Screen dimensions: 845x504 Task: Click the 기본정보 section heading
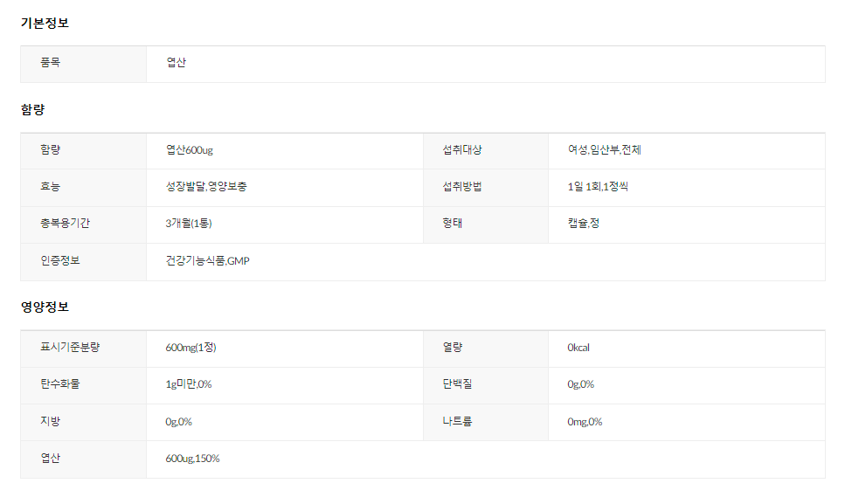point(45,23)
